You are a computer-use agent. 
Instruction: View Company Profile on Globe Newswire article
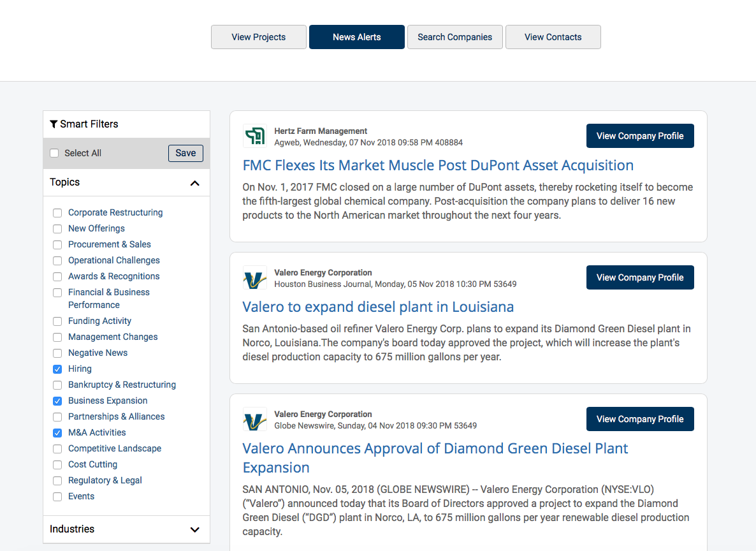(640, 419)
